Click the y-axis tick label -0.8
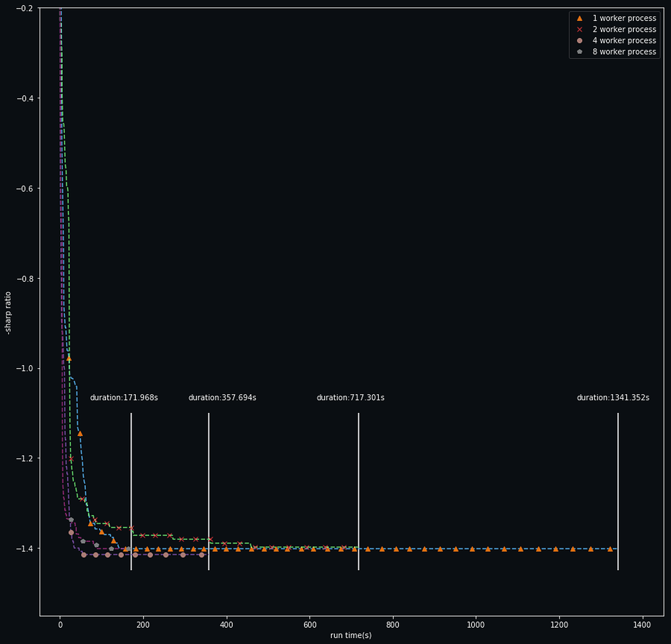The image size is (671, 644). pyautogui.click(x=25, y=279)
